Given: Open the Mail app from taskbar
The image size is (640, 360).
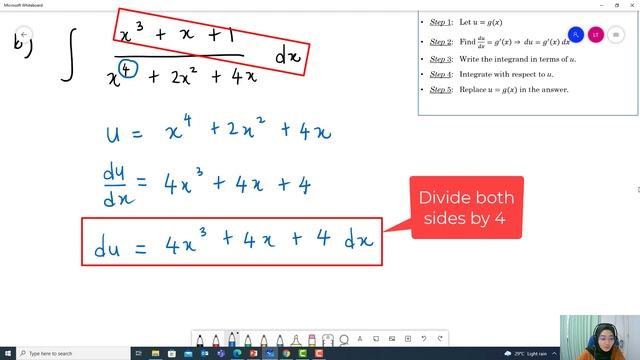Looking at the screenshot, I should (x=188, y=353).
